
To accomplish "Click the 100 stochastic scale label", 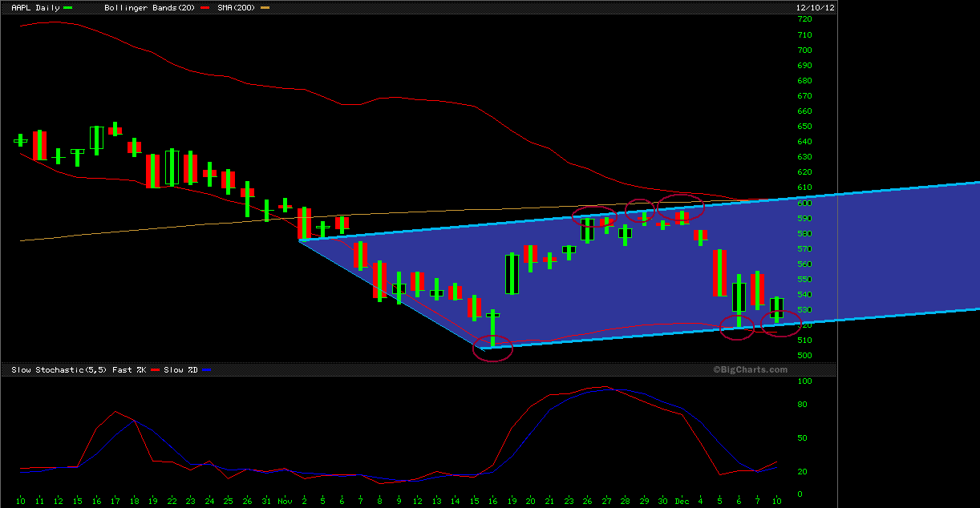I will [804, 381].
